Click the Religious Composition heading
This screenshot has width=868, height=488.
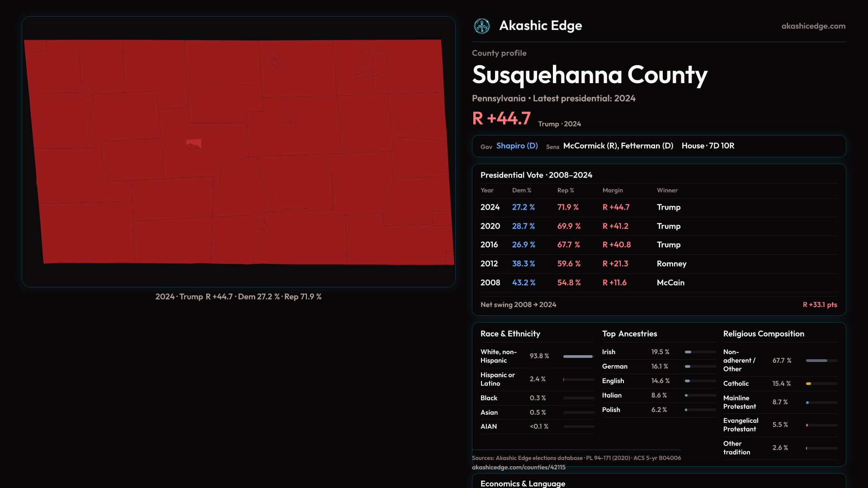click(763, 334)
